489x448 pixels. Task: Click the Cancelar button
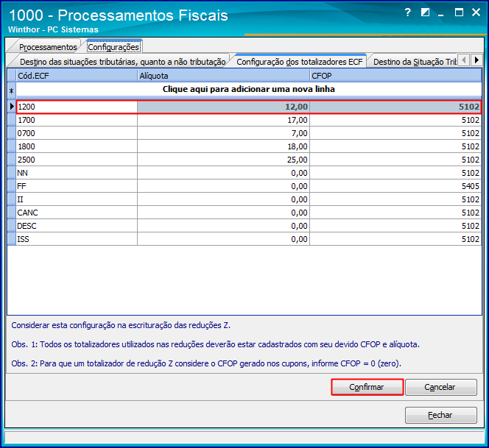point(441,387)
